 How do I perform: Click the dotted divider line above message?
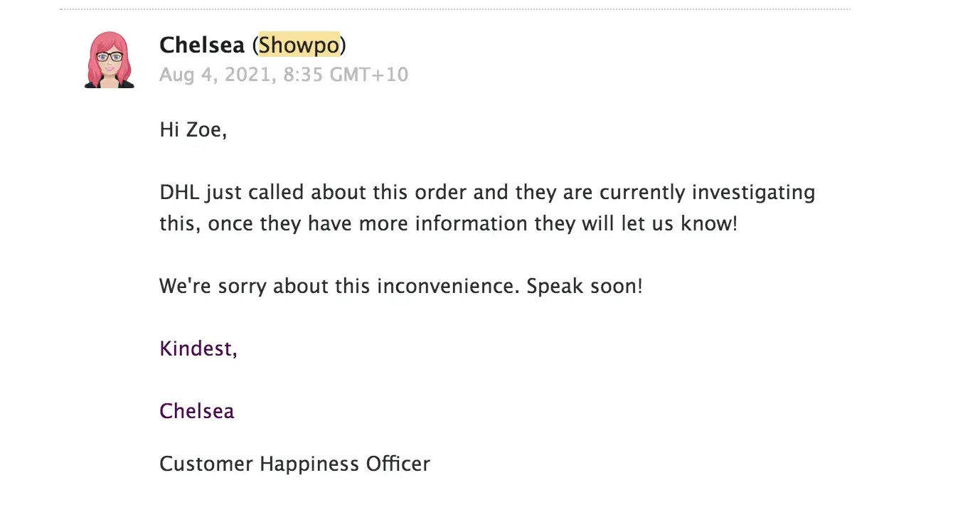click(x=455, y=9)
